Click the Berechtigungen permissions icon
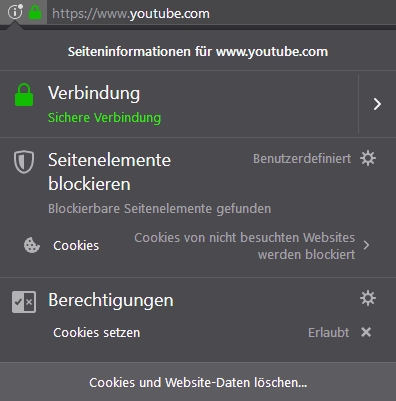Screen dimensions: 396x401 (x=24, y=302)
